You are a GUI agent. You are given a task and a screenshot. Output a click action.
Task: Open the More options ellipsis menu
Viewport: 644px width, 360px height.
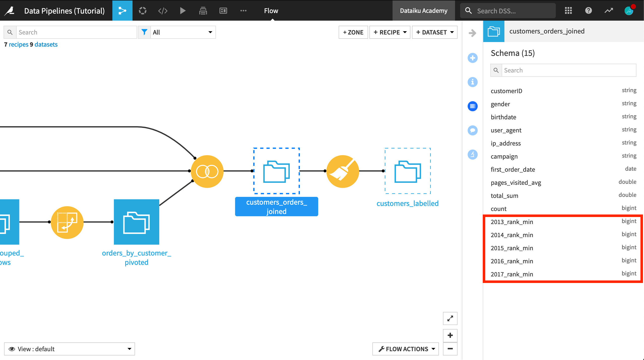[x=243, y=11]
